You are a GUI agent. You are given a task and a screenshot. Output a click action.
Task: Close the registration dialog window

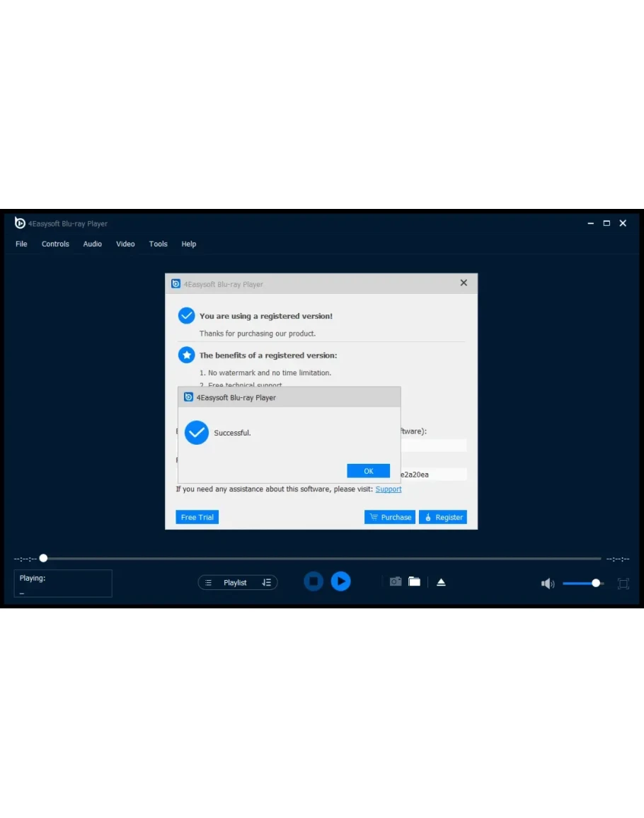point(464,283)
